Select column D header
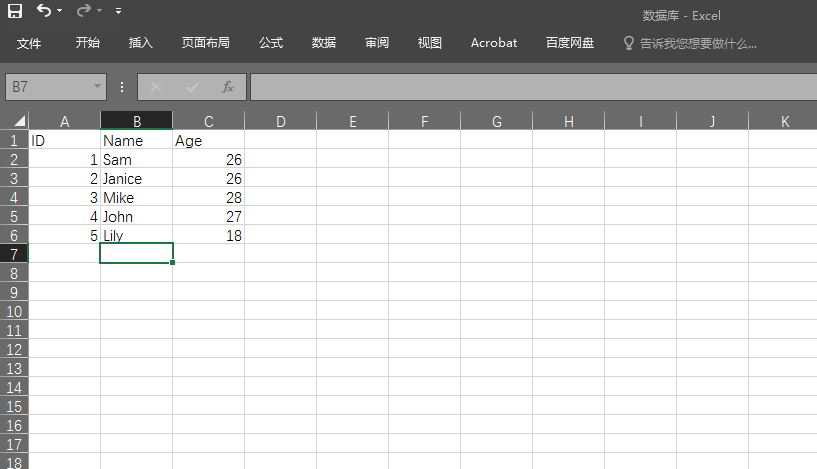817x469 pixels. click(x=280, y=121)
